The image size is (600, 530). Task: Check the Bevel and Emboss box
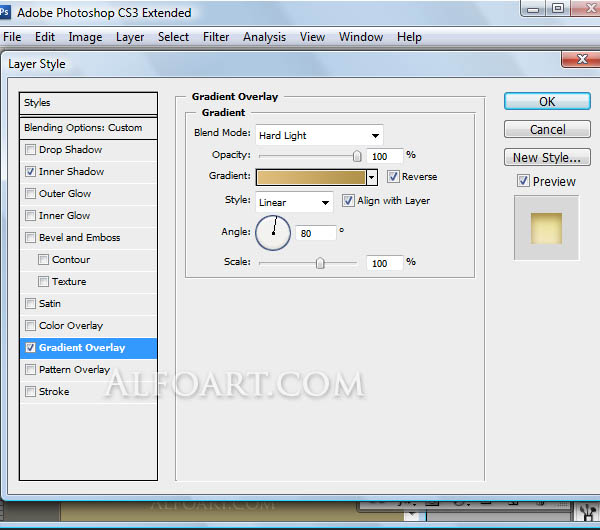point(30,237)
